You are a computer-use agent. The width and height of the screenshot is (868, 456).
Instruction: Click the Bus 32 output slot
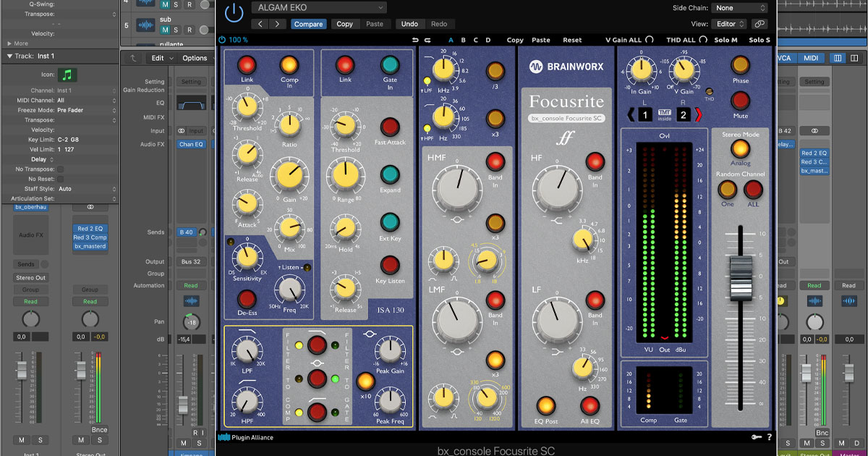[x=192, y=262]
